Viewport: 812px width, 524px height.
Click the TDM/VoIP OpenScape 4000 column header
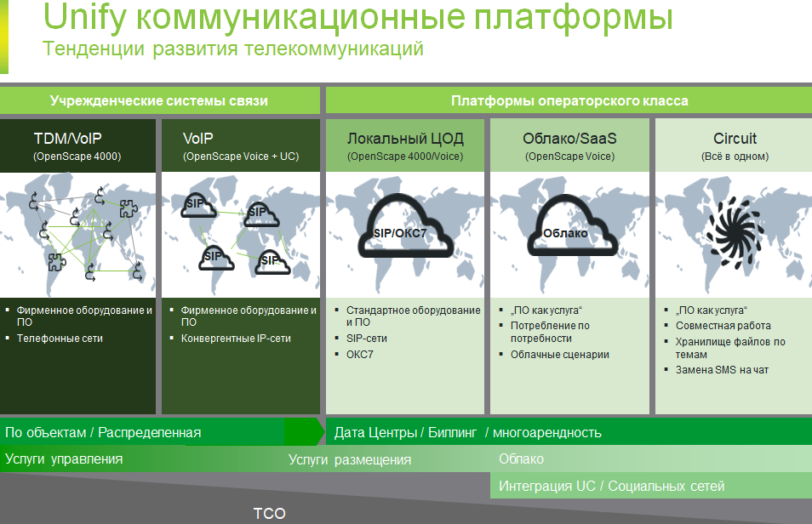77,145
